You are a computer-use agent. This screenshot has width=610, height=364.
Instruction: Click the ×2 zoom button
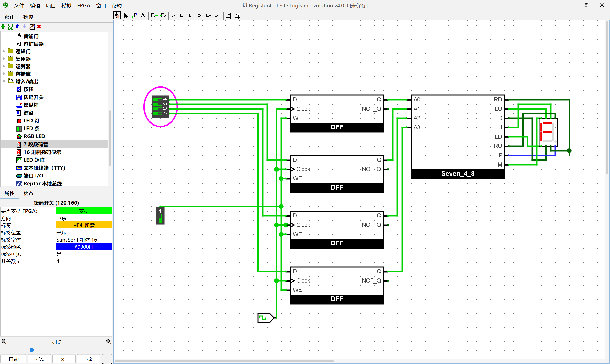(x=89, y=359)
